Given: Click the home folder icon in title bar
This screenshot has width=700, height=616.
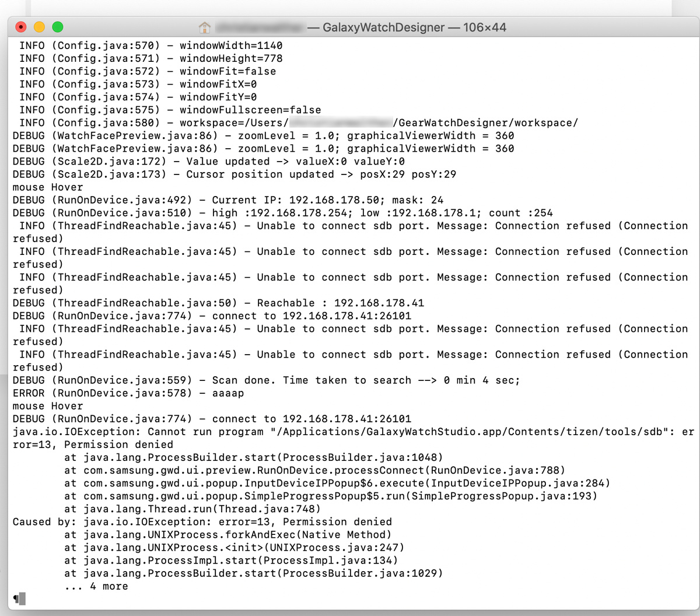Looking at the screenshot, I should click(x=205, y=27).
